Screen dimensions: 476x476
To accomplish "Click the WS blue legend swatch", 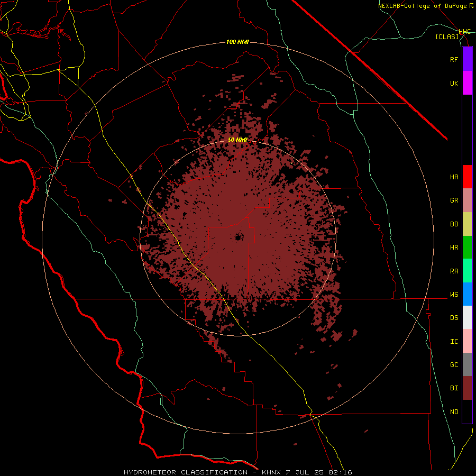I will [467, 294].
